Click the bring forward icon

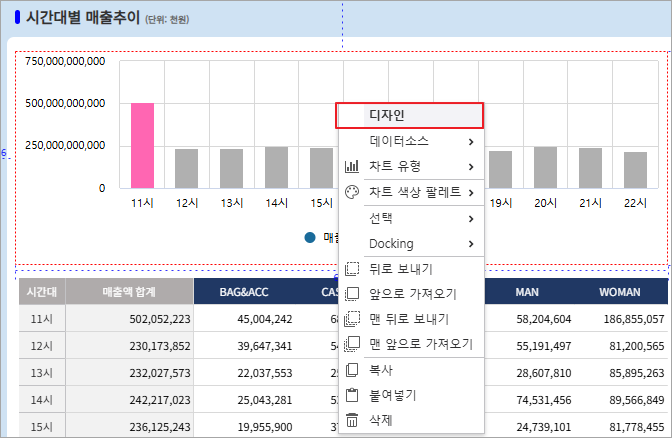[351, 294]
